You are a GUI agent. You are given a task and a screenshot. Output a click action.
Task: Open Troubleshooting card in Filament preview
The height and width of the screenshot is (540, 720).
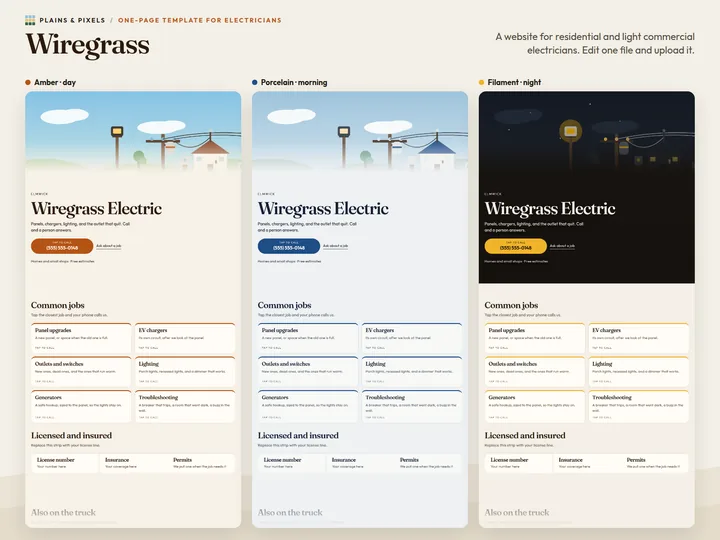(639, 406)
